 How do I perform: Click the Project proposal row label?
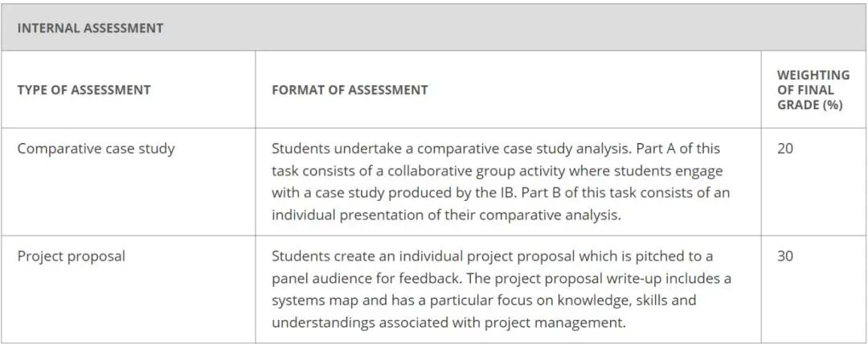72,256
